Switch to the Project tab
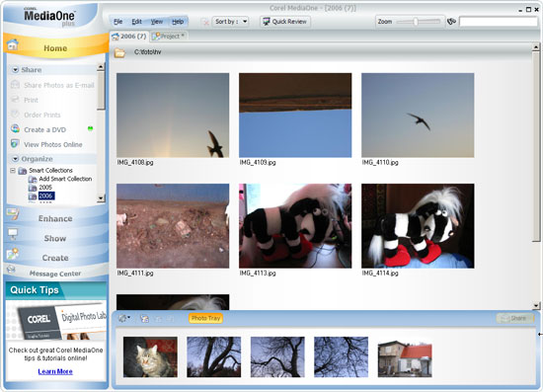This screenshot has width=543, height=392. pyautogui.click(x=169, y=36)
